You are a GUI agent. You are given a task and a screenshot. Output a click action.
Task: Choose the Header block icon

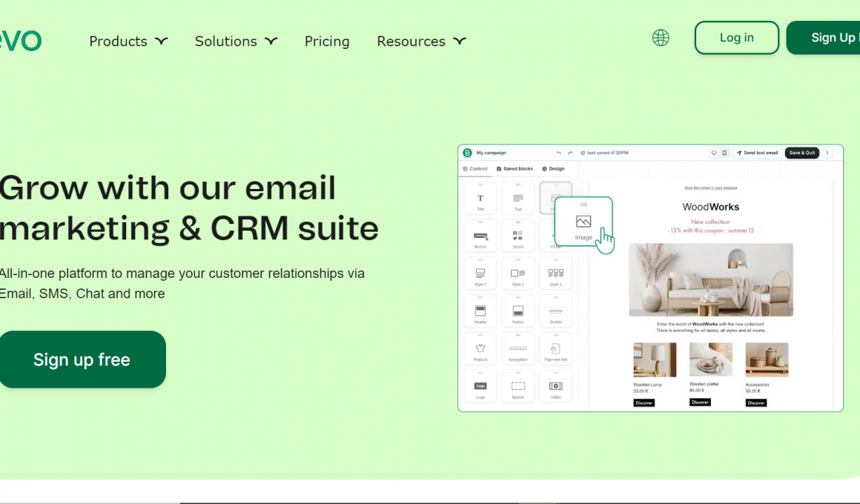pos(480,311)
